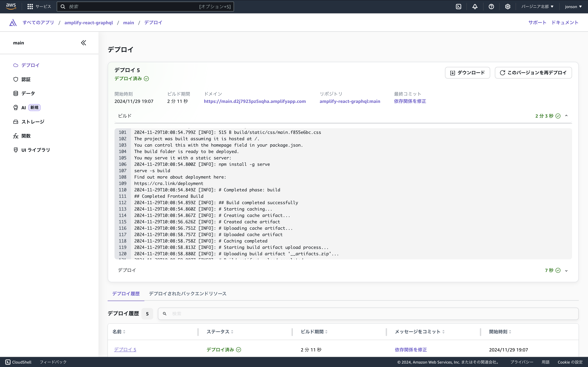Open the AWS services grid menu
The height and width of the screenshot is (367, 588).
(x=30, y=7)
